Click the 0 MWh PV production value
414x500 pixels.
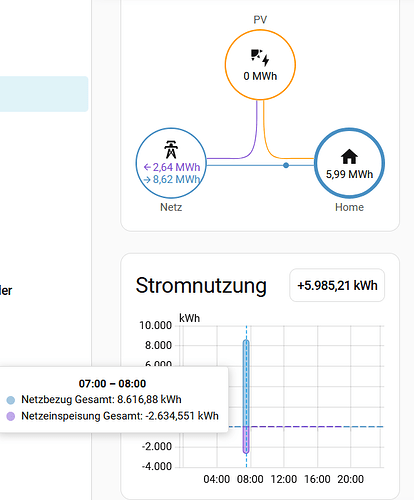[260, 76]
